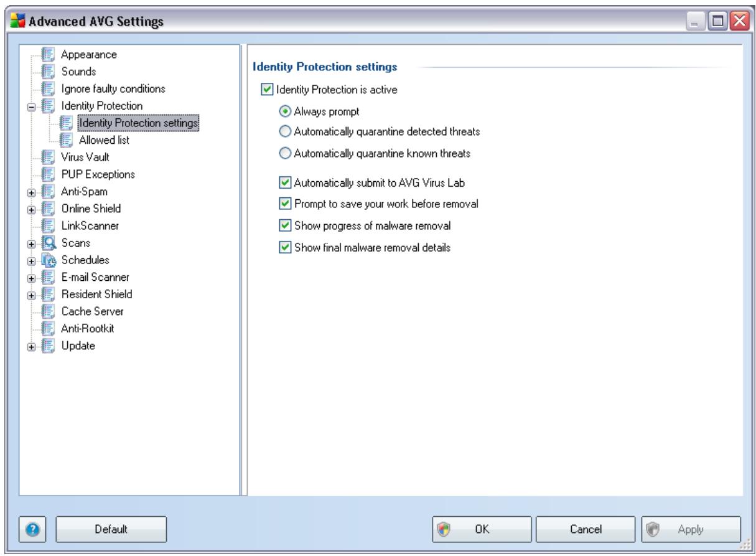The height and width of the screenshot is (556, 756).
Task: Uncheck Identity Protection is active
Action: click(266, 89)
